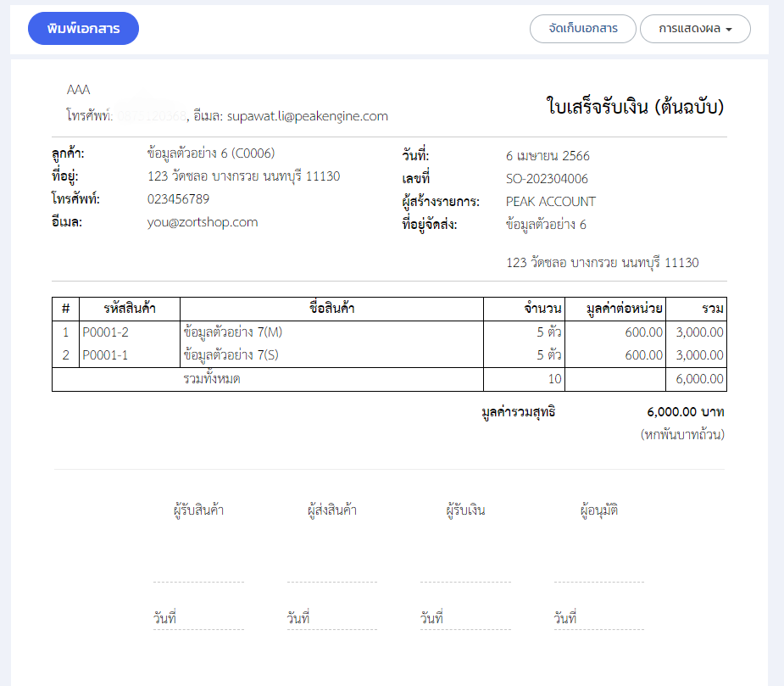Select product name ข้อมูลตัวอย่าง 7(S)
The width and height of the screenshot is (784, 686).
[x=231, y=355]
